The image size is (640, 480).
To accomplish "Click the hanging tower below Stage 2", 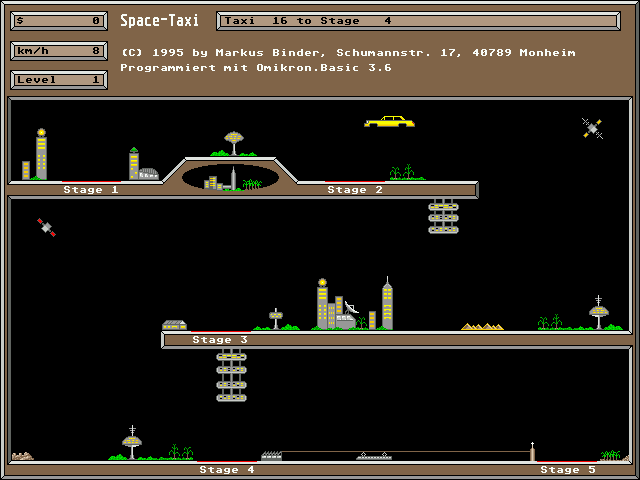I will point(443,216).
